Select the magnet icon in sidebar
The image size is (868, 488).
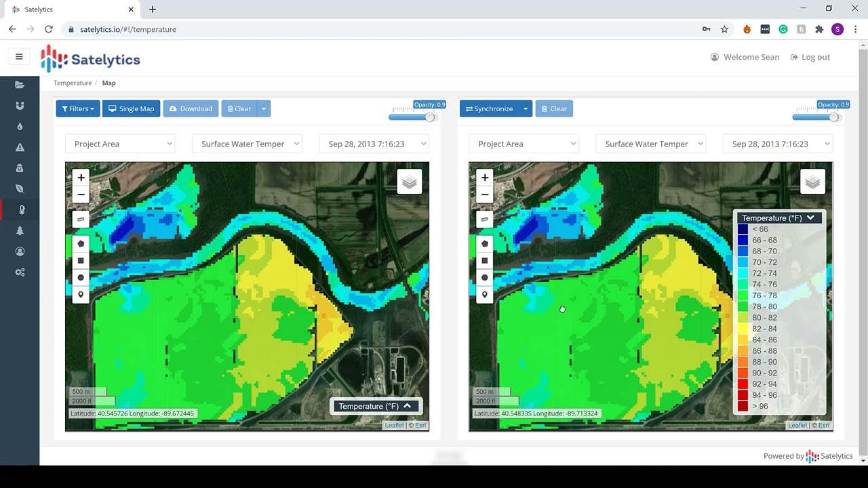[20, 106]
